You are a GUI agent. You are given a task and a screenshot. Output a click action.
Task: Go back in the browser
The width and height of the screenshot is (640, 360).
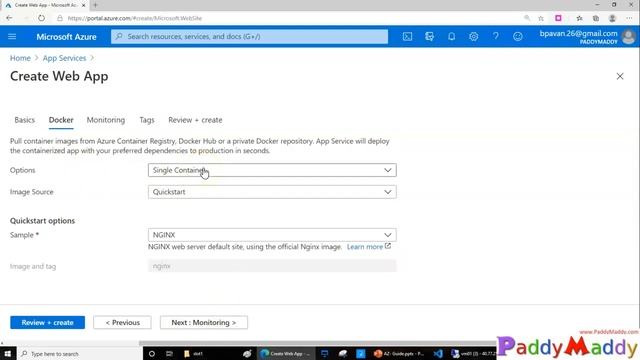coord(9,18)
